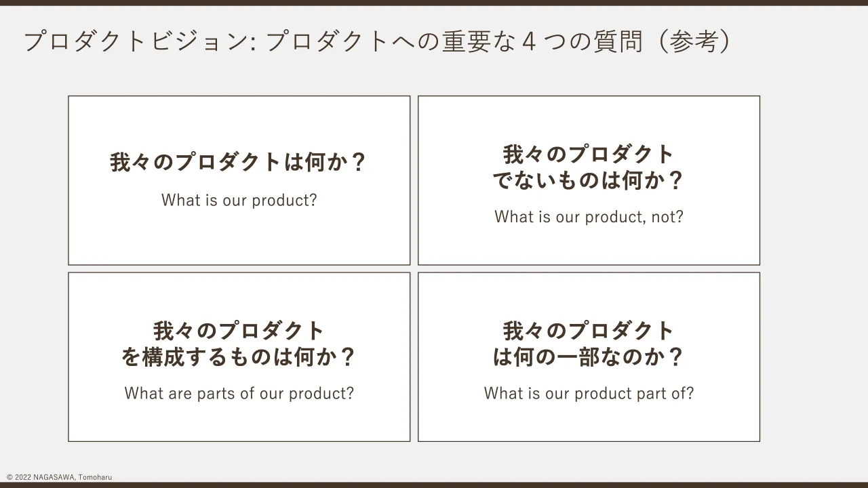Click the text What is our product?

(239, 201)
